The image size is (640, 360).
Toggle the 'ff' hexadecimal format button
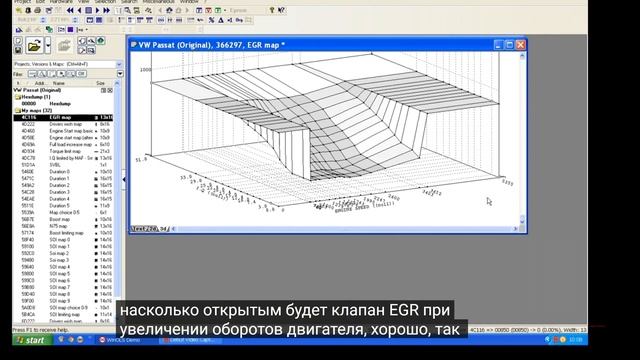(x=170, y=20)
